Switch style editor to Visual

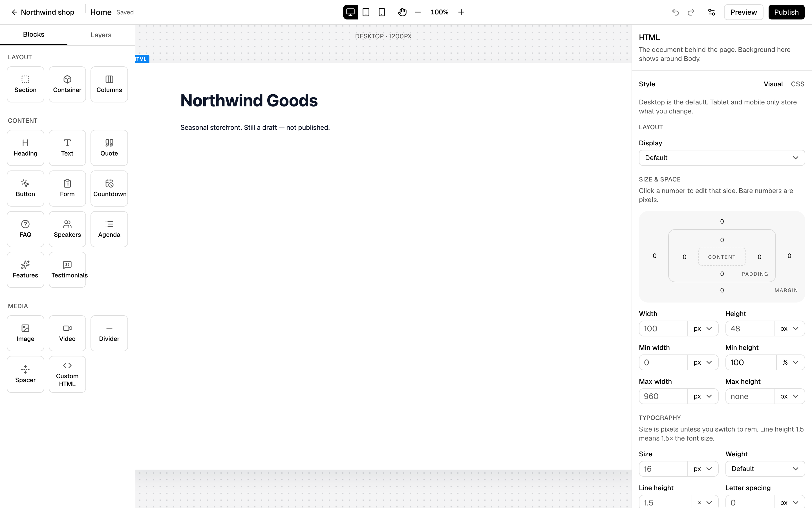pyautogui.click(x=773, y=84)
